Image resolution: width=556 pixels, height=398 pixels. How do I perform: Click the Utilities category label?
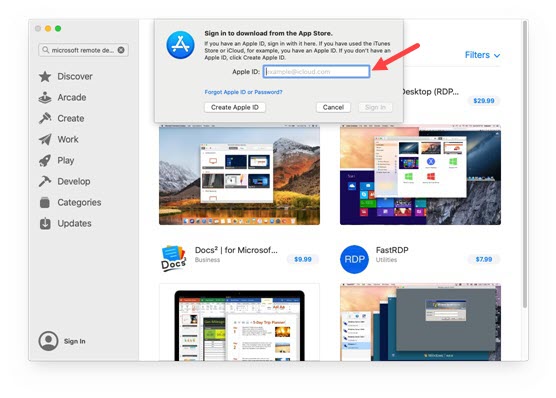coord(386,260)
